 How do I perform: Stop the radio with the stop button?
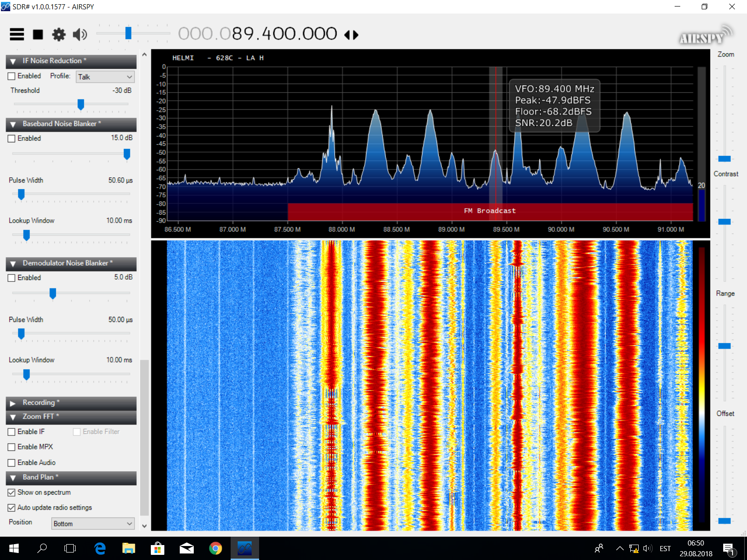click(38, 35)
